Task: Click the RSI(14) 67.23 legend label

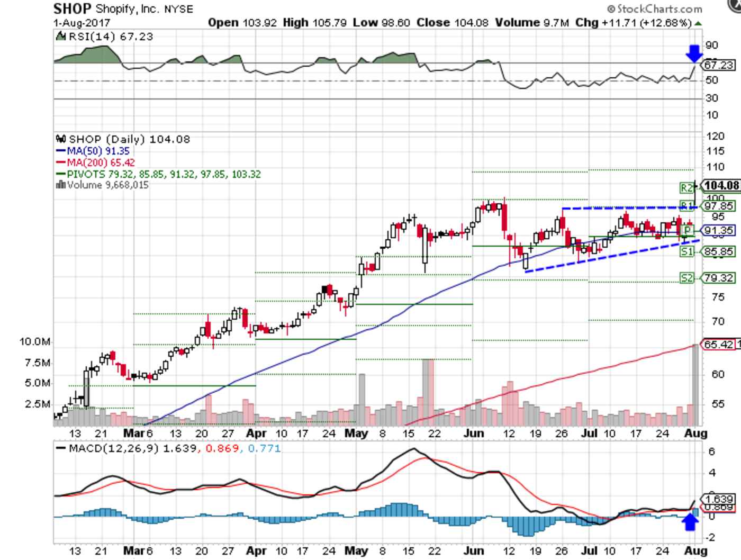Action: [111, 37]
